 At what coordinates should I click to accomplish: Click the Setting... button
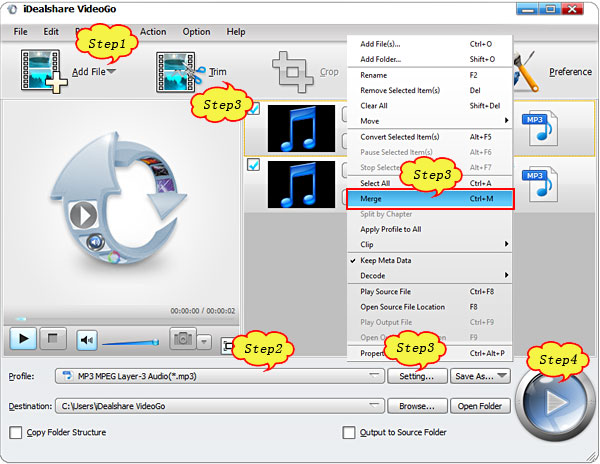[417, 376]
